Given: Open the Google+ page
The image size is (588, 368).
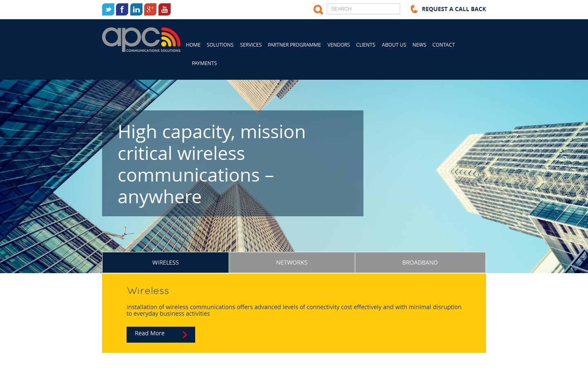Looking at the screenshot, I should click(150, 9).
